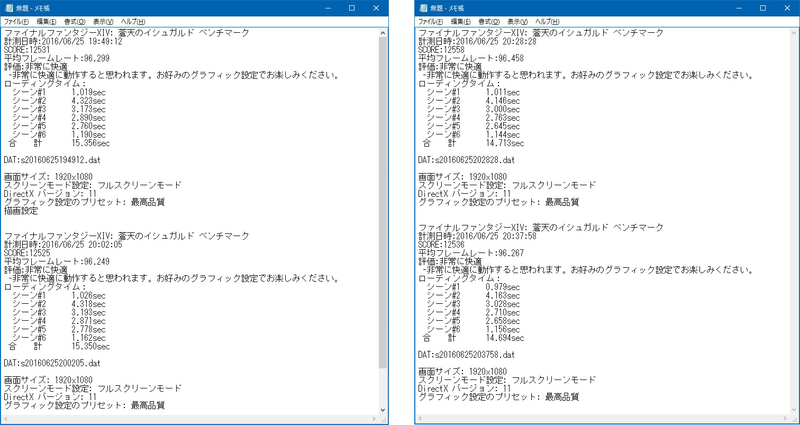Open 表示 menu in right Notepad window
Screen dimensions: 800x425
click(x=517, y=22)
